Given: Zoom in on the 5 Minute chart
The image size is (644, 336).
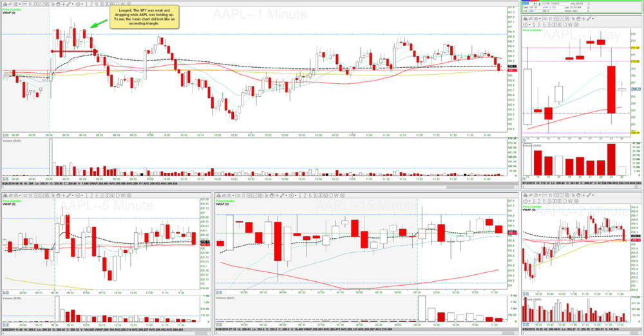Looking at the screenshot, I should coord(36,195).
